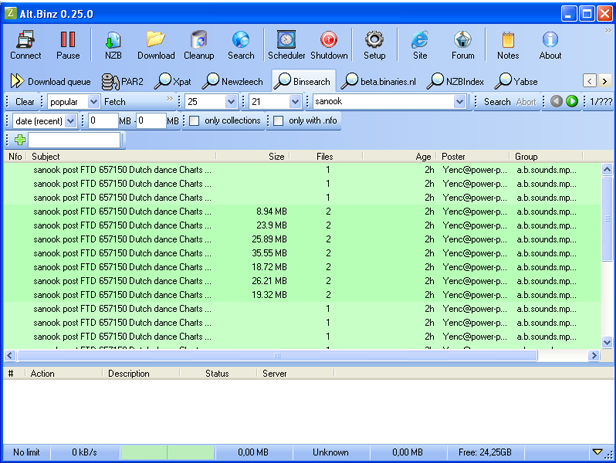Image resolution: width=616 pixels, height=463 pixels.
Task: Open the Site Internet Explorer icon
Action: [x=420, y=45]
